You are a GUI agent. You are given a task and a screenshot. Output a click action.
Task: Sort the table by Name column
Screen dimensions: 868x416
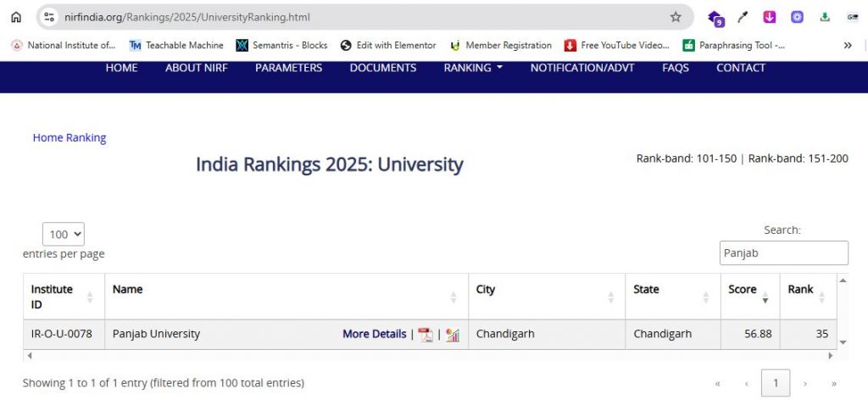pos(286,296)
